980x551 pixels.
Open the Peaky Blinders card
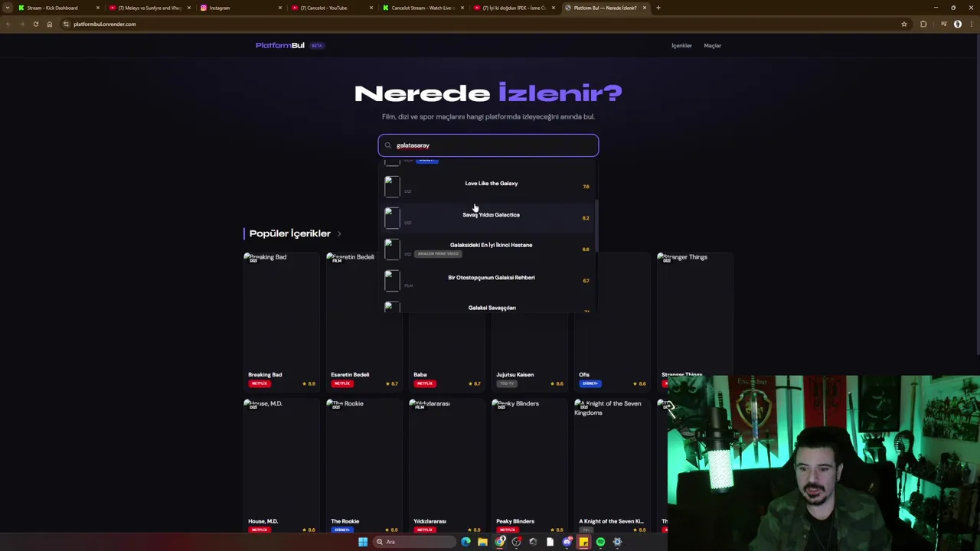click(529, 467)
